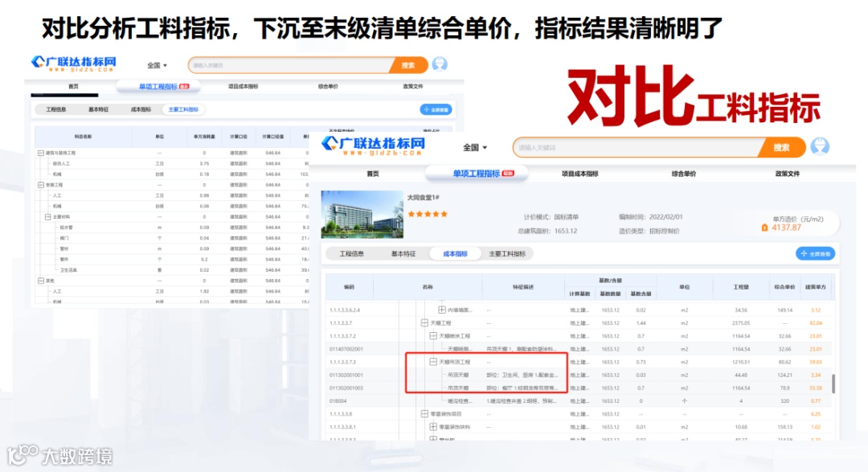868x472 pixels.
Task: Focus the keyword search field in front window
Action: 637,147
